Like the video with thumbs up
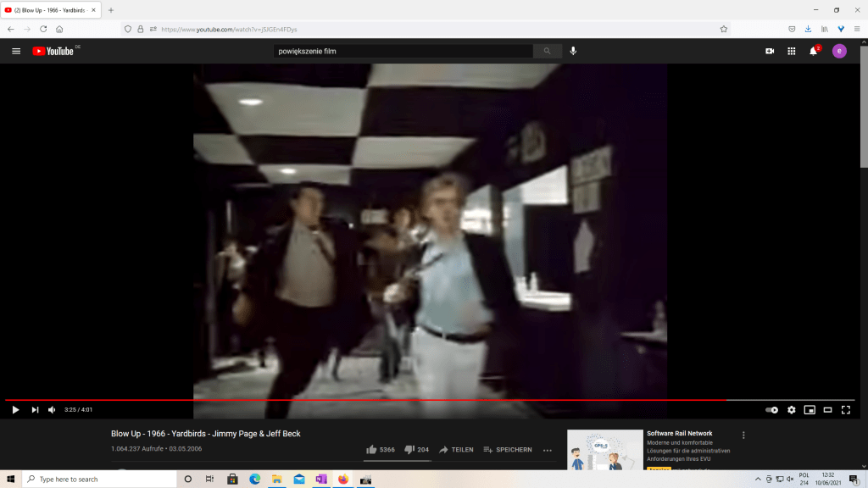The width and height of the screenshot is (868, 488). point(371,450)
